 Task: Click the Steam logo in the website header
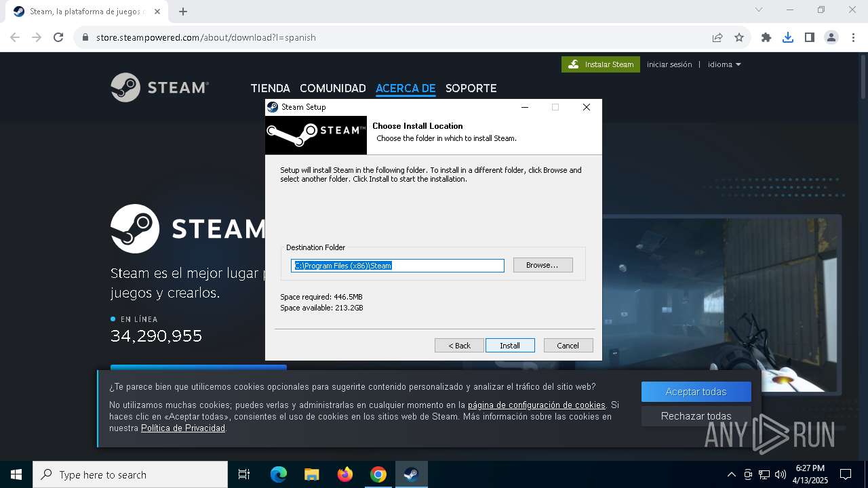coord(160,87)
